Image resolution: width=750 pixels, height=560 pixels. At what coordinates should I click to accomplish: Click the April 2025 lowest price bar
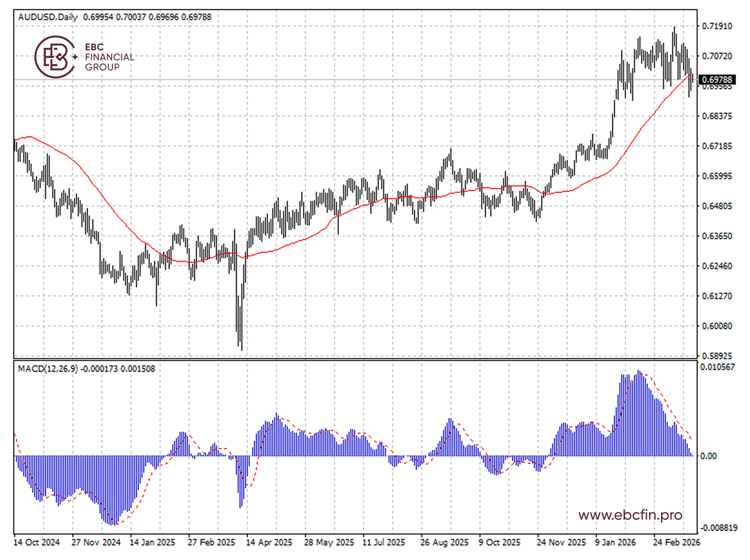pos(241,333)
